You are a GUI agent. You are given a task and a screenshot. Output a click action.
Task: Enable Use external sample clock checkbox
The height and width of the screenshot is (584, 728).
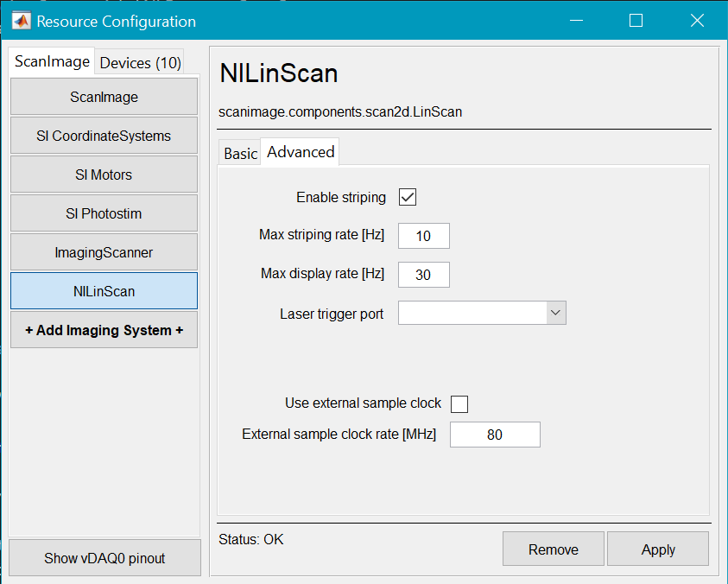tap(459, 403)
